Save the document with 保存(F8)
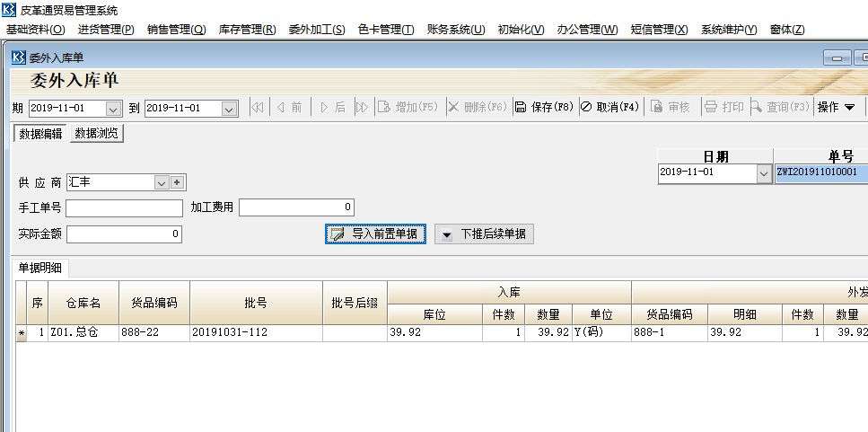 [544, 108]
